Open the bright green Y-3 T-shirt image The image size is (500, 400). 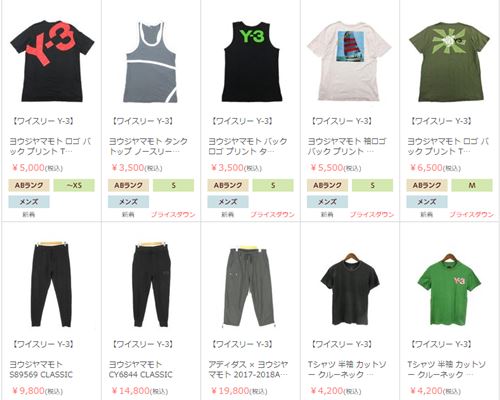tap(449, 289)
